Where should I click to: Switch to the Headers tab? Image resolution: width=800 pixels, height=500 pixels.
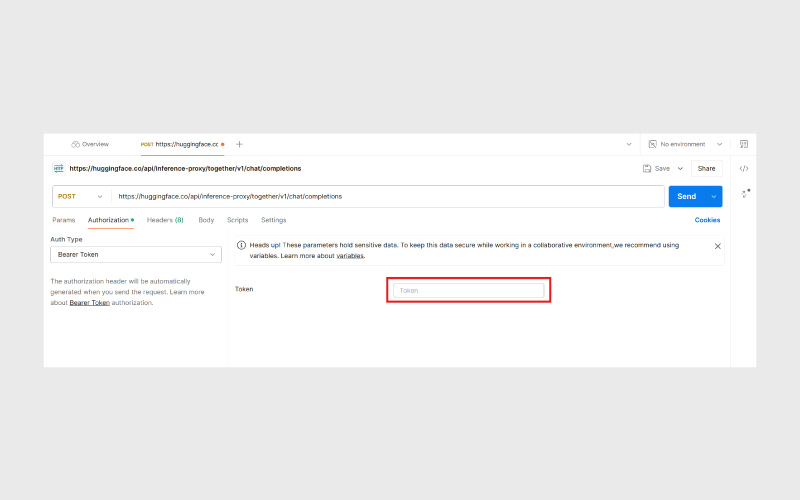pyautogui.click(x=164, y=220)
